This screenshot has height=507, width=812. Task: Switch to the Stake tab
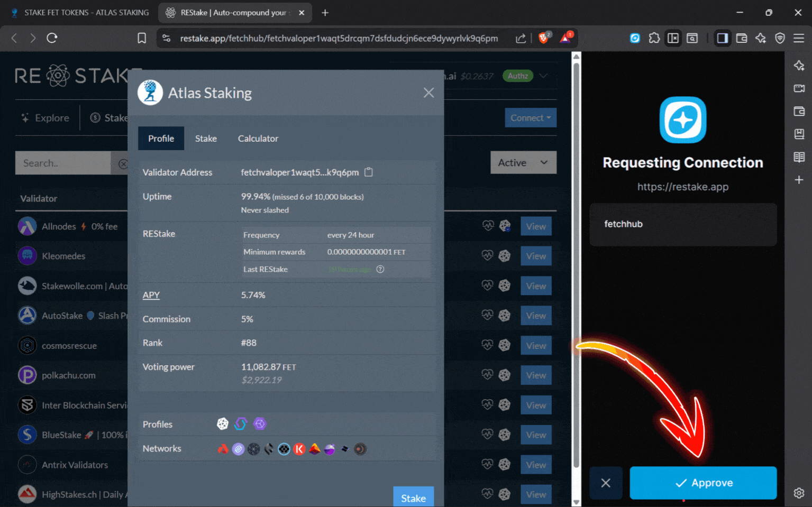click(206, 138)
